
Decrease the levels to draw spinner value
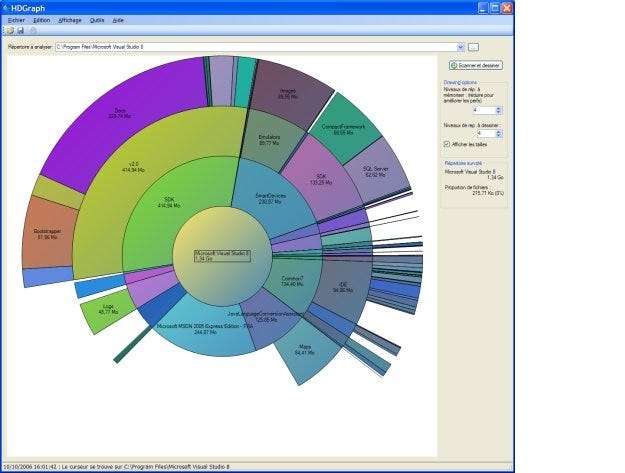499,135
